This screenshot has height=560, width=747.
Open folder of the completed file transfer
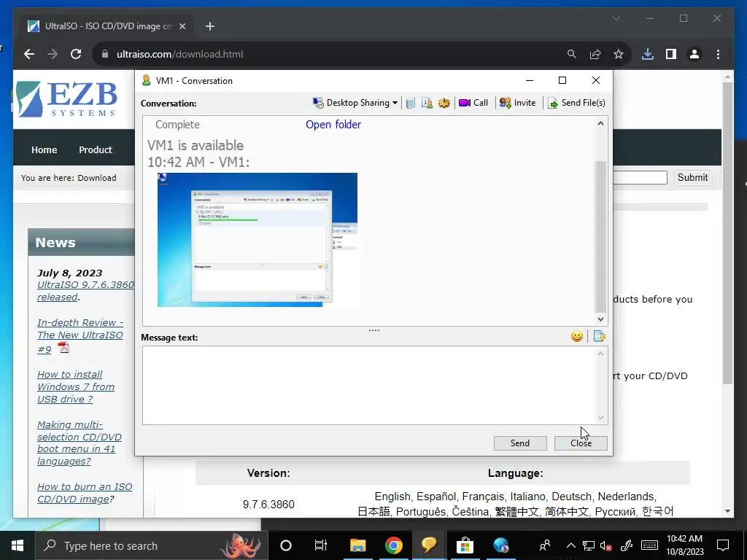click(333, 125)
